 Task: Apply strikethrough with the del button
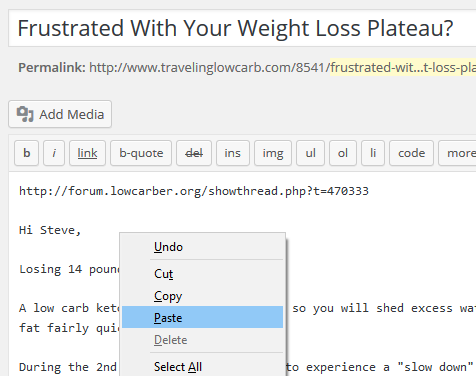coord(194,153)
